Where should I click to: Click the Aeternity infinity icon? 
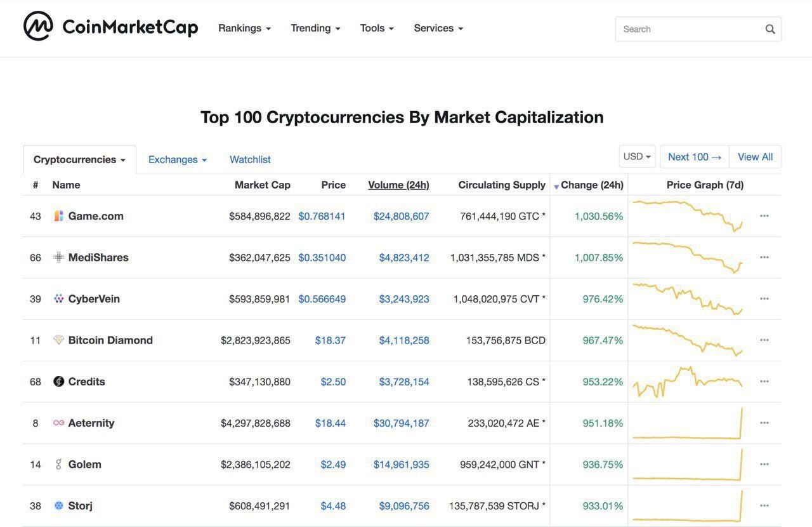(x=58, y=423)
